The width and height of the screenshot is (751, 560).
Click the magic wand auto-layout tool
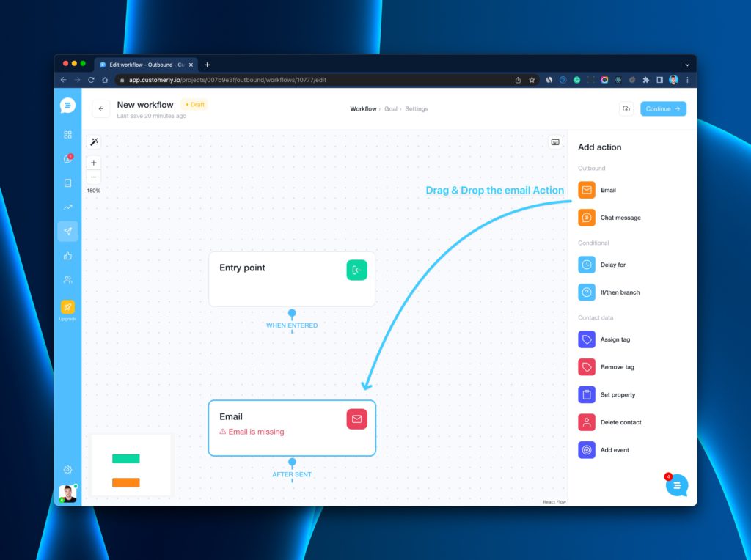pos(94,141)
